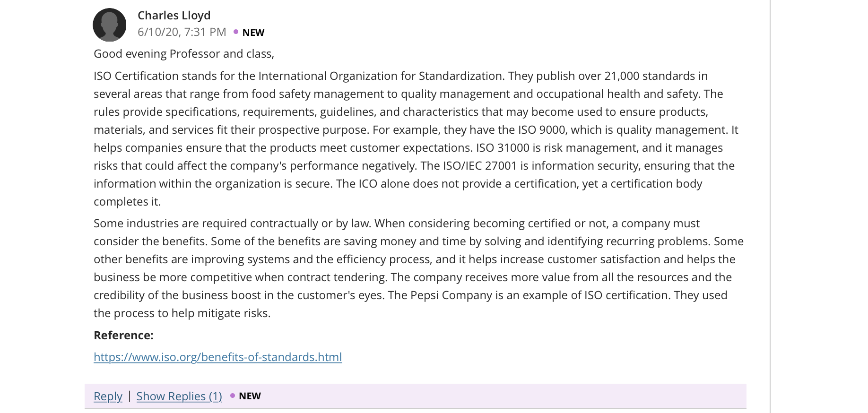
Task: Click the bold Reference: heading
Action: 123,335
